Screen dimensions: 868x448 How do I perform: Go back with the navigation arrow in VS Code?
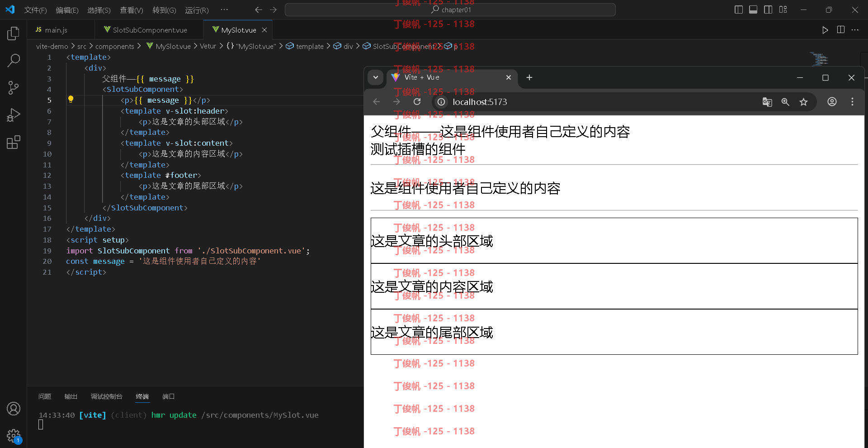tap(259, 10)
